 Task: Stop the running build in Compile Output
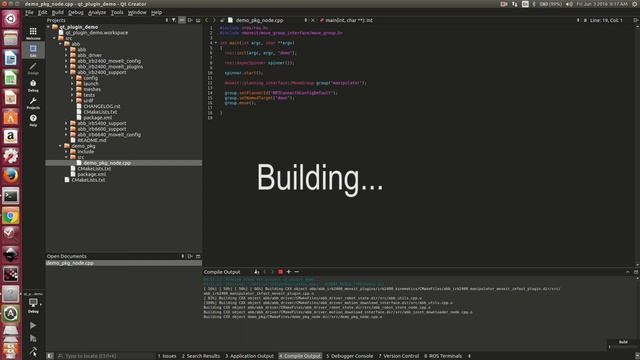click(x=280, y=272)
